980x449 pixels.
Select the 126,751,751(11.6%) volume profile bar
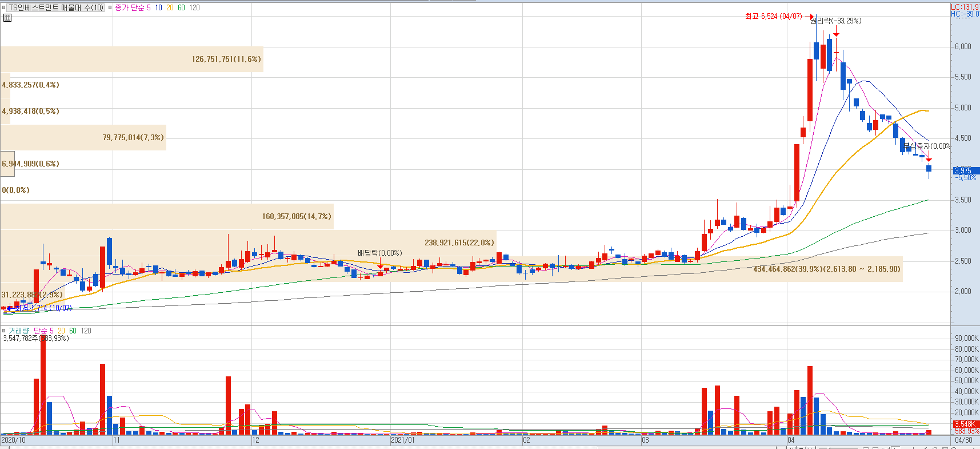[x=131, y=59]
